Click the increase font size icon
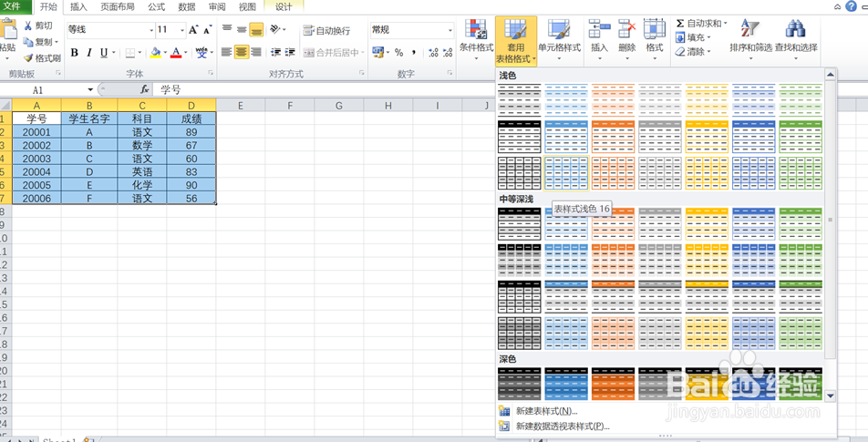The width and height of the screenshot is (868, 442). (193, 30)
